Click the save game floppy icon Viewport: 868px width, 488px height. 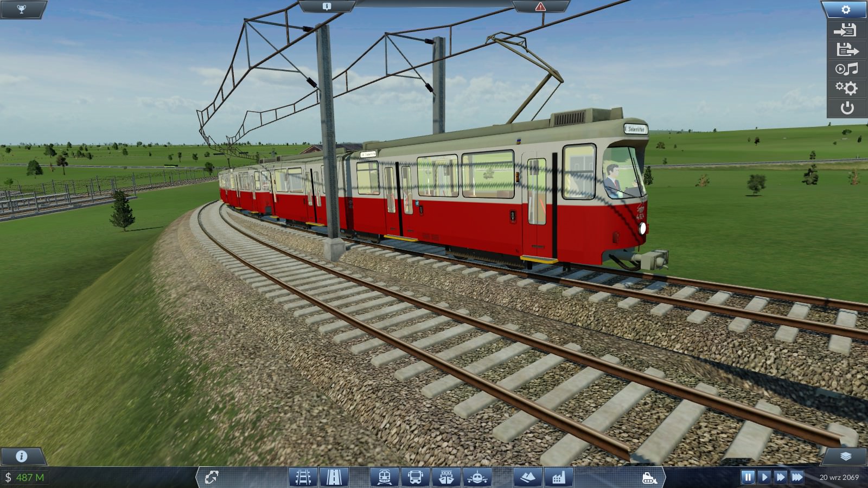click(x=846, y=30)
